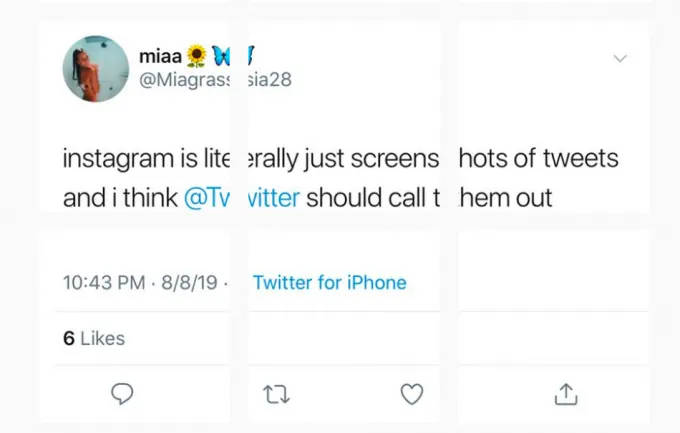Expand the tweet options chevron
Screen dimensions: 680x433
click(620, 59)
